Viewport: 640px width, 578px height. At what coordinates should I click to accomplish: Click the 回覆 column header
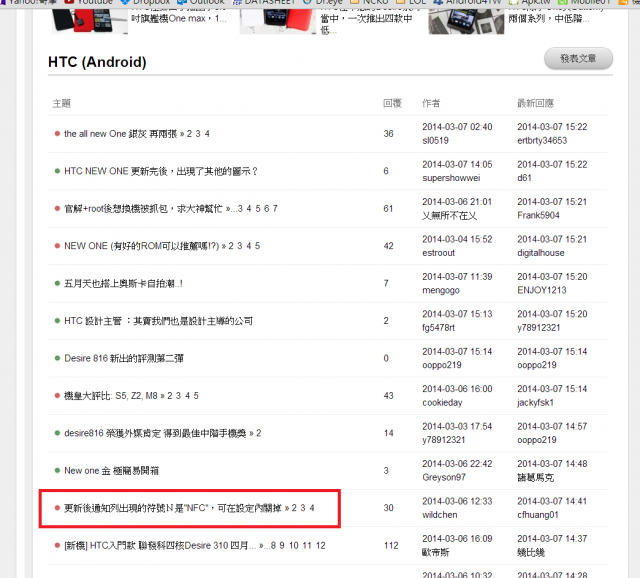392,103
